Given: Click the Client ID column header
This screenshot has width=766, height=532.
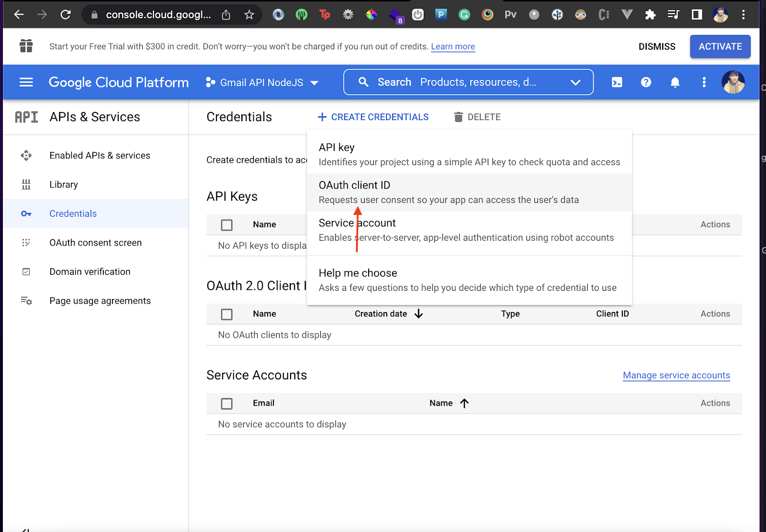Looking at the screenshot, I should point(612,314).
